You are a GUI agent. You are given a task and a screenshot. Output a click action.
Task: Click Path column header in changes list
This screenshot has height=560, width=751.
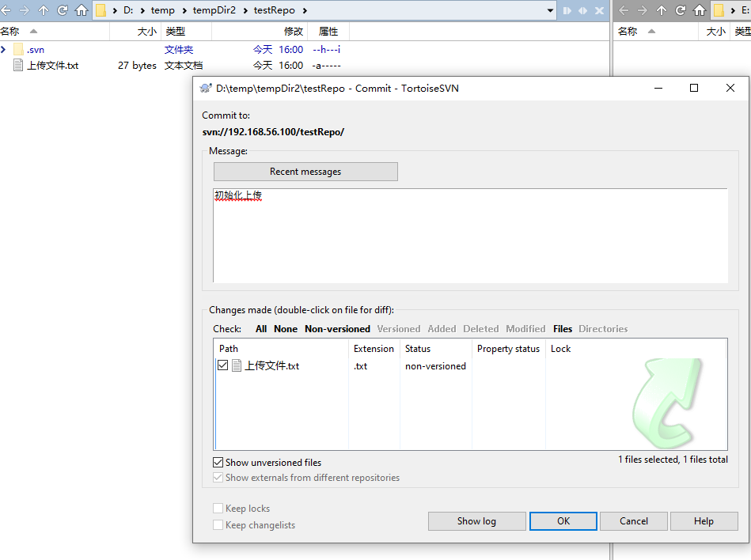tap(283, 349)
